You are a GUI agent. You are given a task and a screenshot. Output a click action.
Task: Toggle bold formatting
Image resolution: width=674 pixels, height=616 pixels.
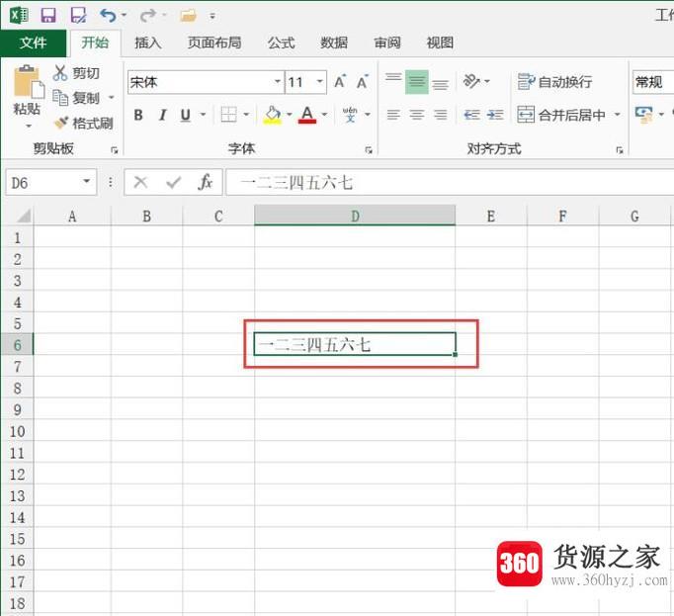pos(138,115)
